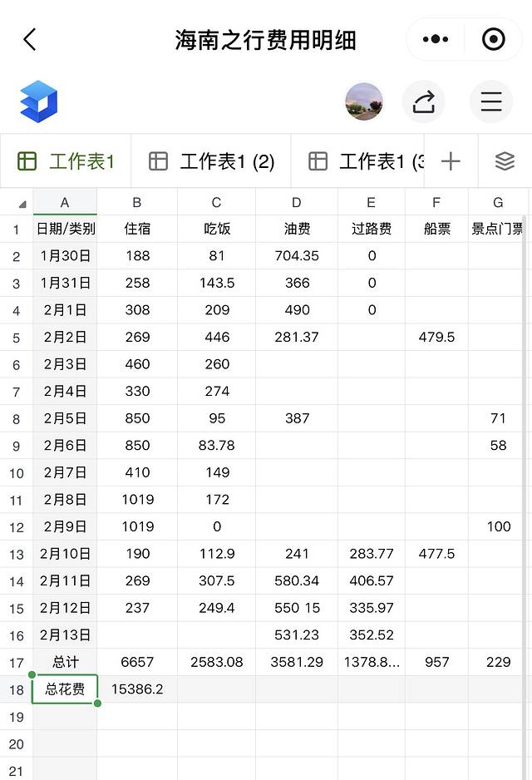The width and height of the screenshot is (532, 780).
Task: Open the user profile avatar
Action: 364,101
